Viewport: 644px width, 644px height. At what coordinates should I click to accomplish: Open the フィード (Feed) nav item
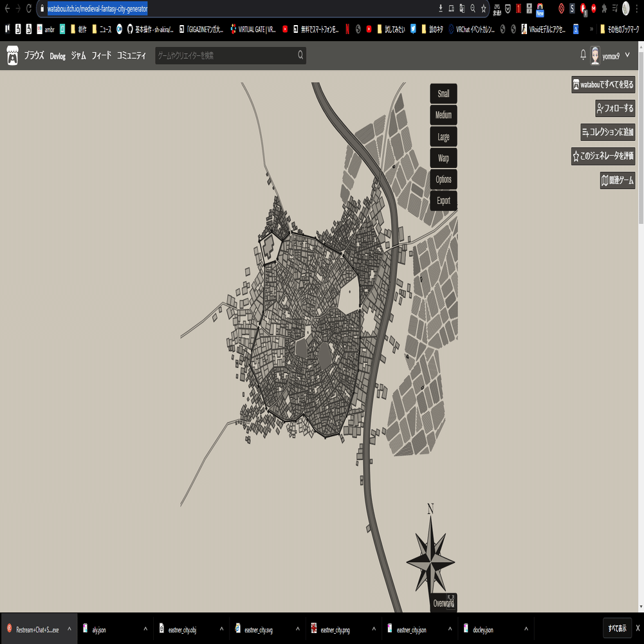coord(102,55)
